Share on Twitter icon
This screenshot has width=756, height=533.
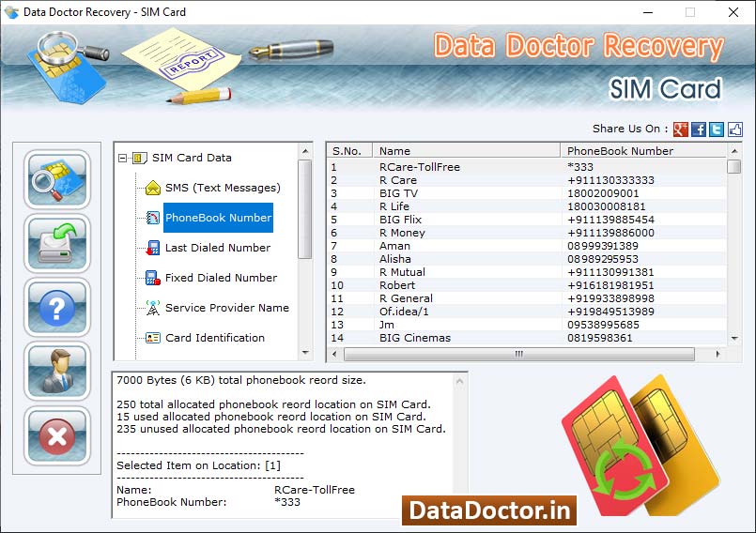pos(717,129)
